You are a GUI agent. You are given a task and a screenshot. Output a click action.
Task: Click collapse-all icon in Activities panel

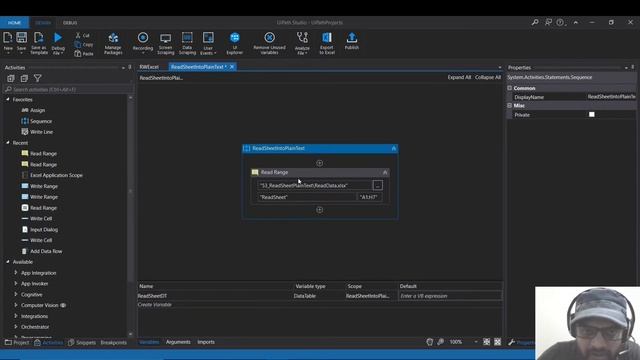point(24,78)
